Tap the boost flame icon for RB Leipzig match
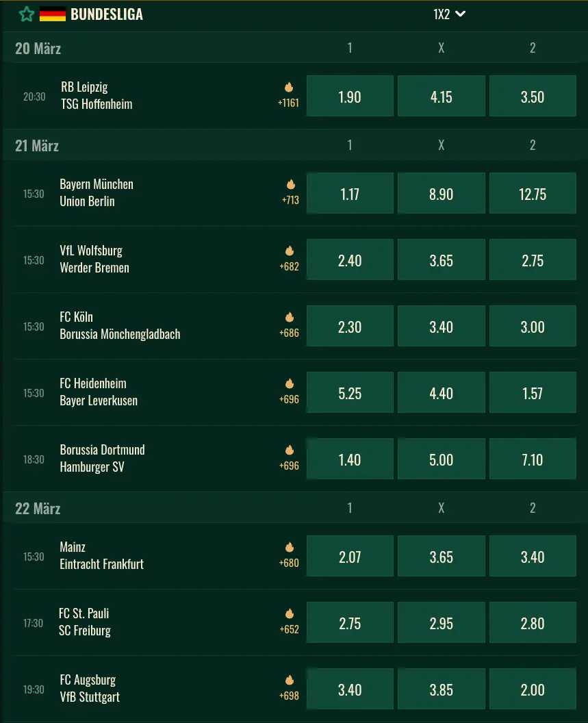The width and height of the screenshot is (588, 723). (x=289, y=88)
